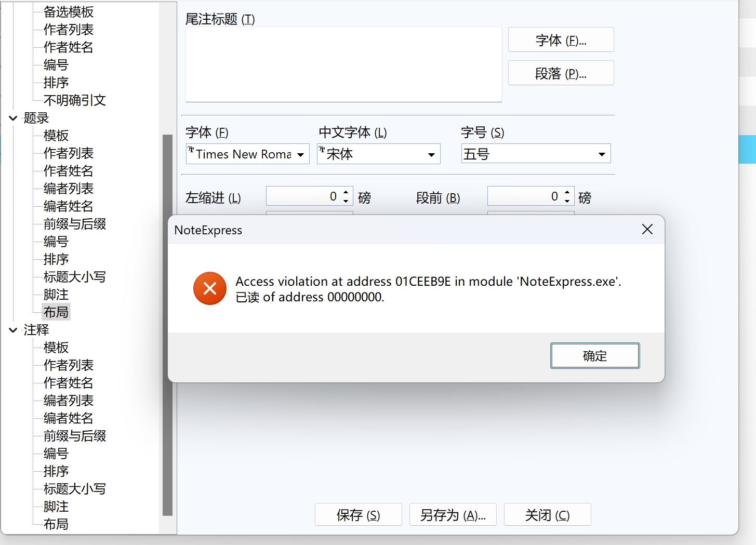The image size is (756, 545).
Task: Select 标题大小写 under 注释
Action: coord(75,489)
